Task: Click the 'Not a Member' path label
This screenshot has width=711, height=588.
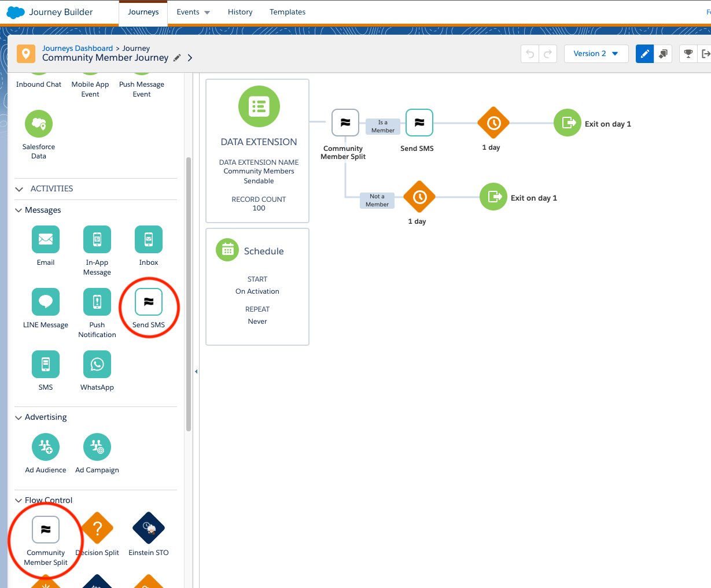Action: [377, 201]
